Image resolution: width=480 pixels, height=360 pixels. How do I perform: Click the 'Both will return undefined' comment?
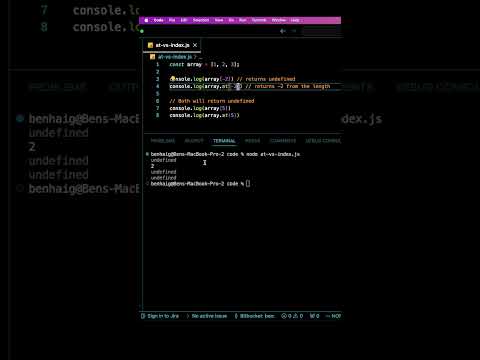point(212,101)
